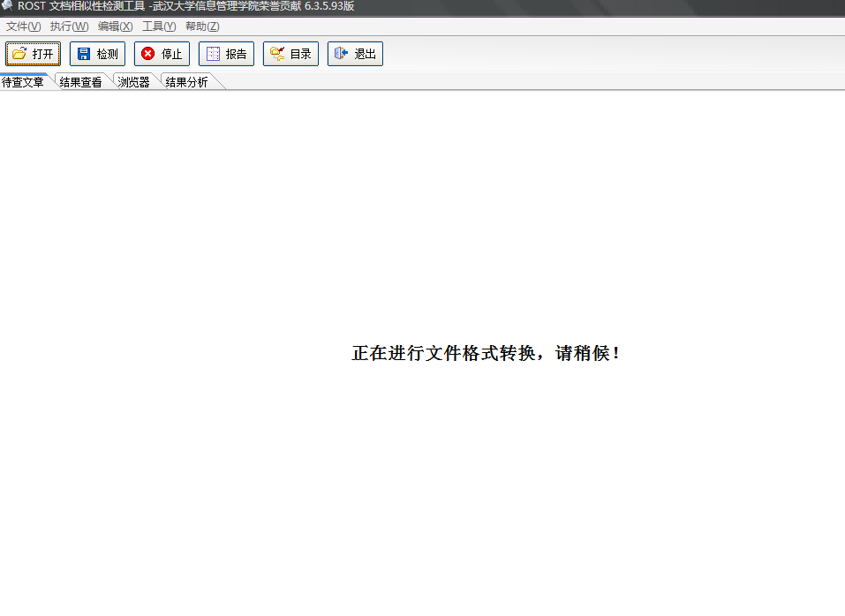
Task: Click the blue floppy disk 检测 icon
Action: [84, 54]
